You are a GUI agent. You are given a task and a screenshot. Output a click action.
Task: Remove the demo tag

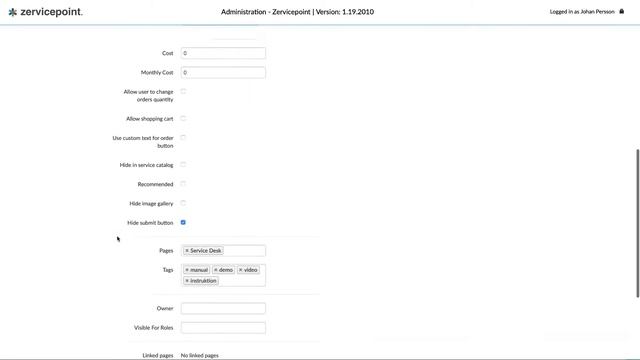pyautogui.click(x=216, y=270)
